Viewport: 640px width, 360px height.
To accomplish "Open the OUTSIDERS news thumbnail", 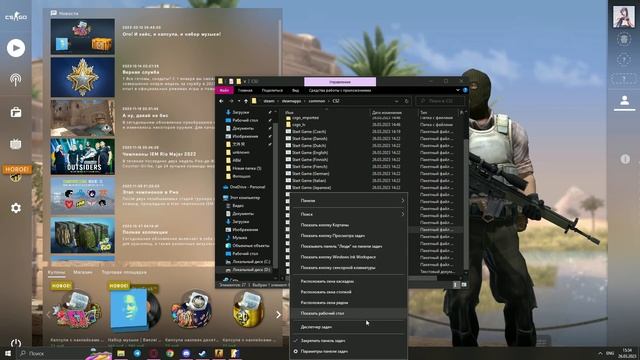I will [82, 156].
